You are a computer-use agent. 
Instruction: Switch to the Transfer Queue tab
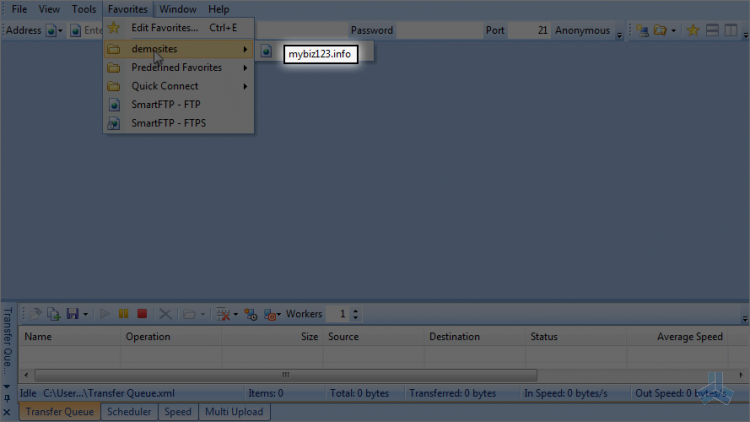pos(60,411)
